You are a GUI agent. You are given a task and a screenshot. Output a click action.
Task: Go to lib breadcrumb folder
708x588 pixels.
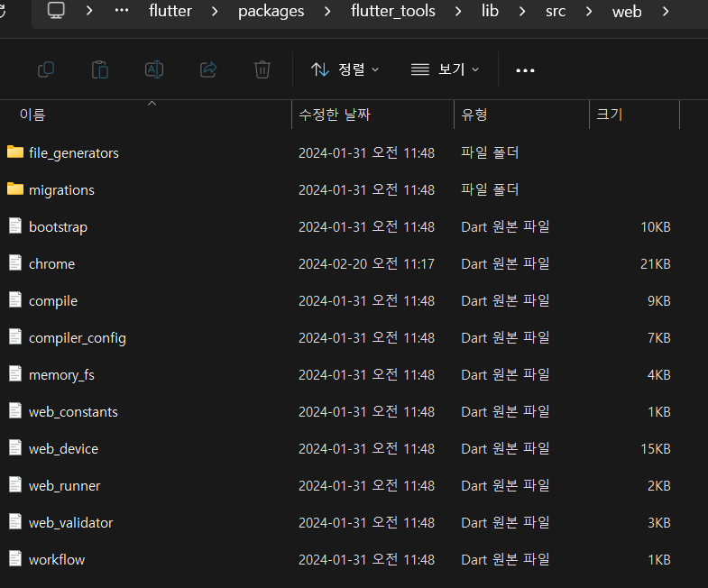(490, 11)
